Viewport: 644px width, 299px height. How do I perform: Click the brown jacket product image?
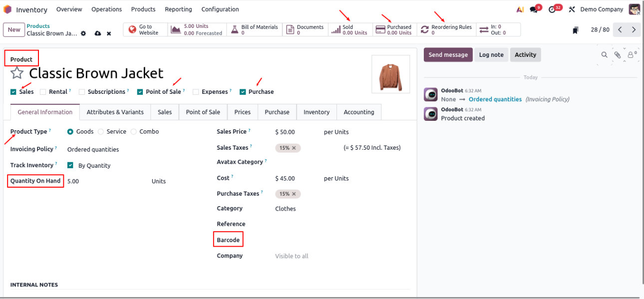pyautogui.click(x=390, y=74)
